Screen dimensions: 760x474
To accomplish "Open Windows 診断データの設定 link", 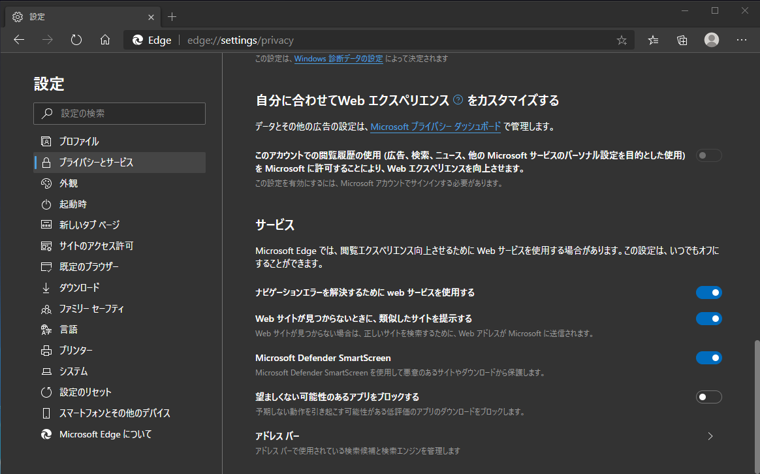I will 338,59.
